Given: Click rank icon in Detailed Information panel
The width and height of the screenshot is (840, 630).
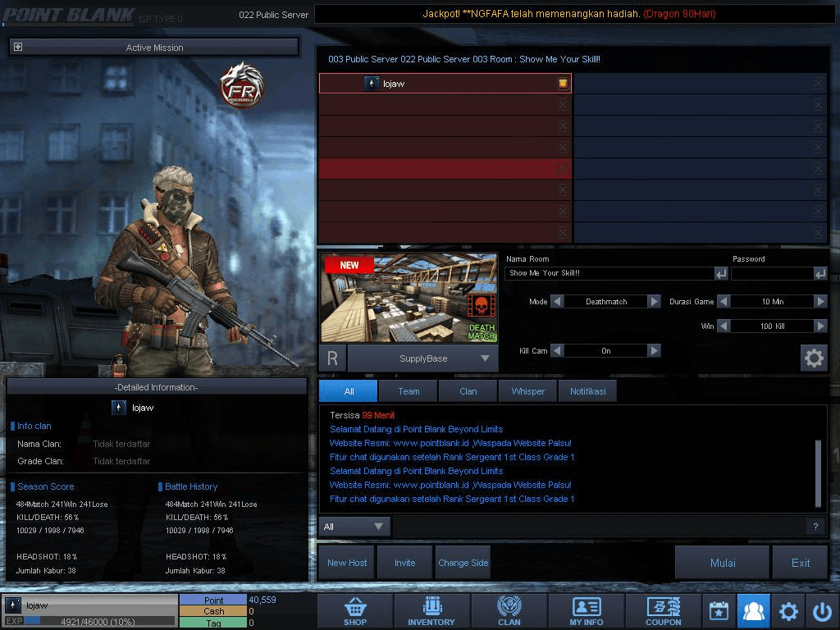Looking at the screenshot, I should [x=118, y=408].
